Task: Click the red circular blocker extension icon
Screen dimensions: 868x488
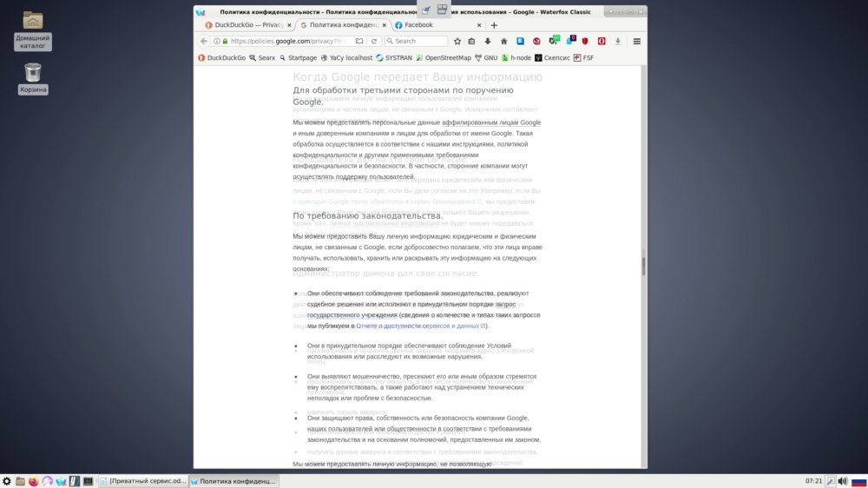Action: tap(536, 41)
